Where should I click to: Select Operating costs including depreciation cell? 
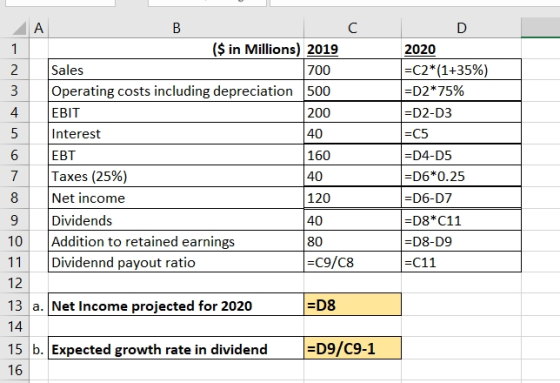tap(176, 91)
